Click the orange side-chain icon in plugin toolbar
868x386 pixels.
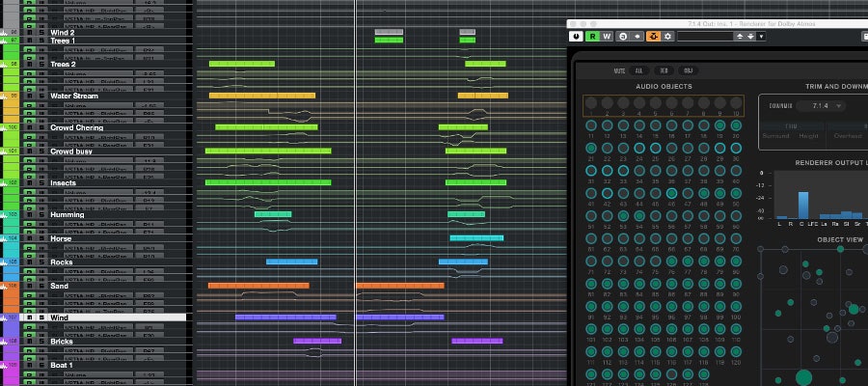(653, 36)
